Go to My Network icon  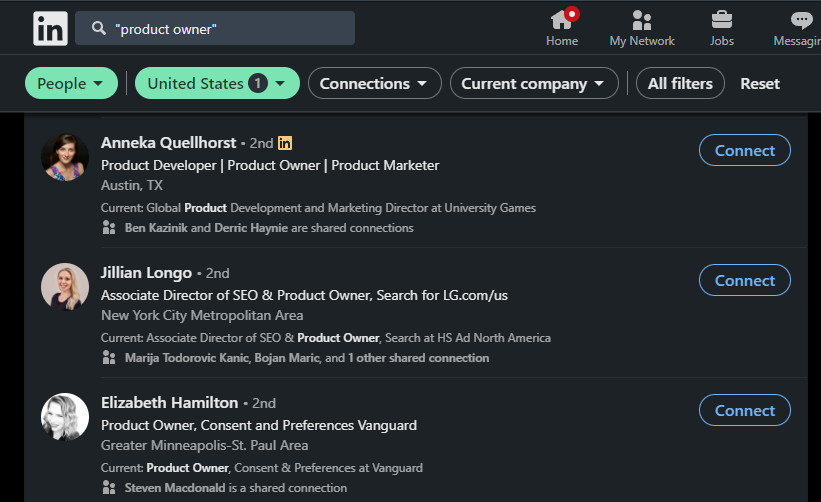click(x=642, y=20)
